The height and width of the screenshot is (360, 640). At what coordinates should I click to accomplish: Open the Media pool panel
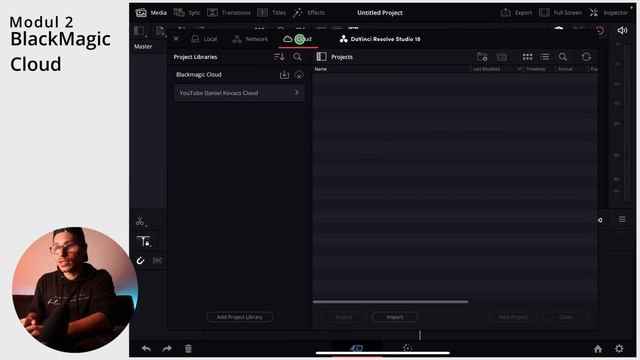click(151, 13)
